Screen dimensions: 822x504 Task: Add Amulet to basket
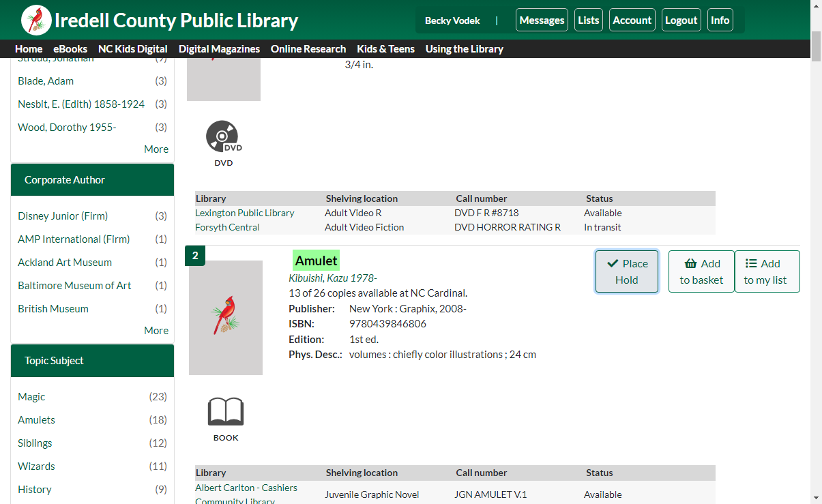pyautogui.click(x=701, y=271)
